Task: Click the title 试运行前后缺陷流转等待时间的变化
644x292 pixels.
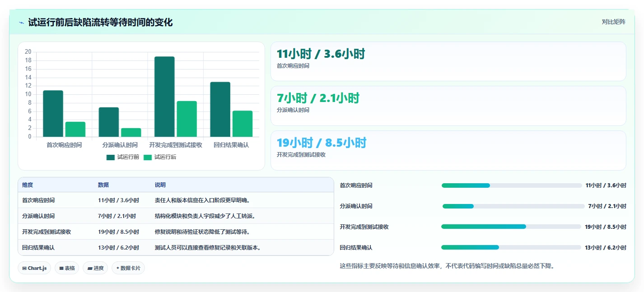Action: [x=100, y=23]
